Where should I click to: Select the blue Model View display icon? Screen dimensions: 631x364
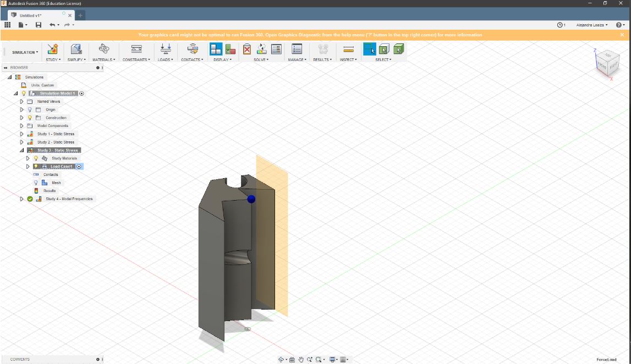point(216,49)
